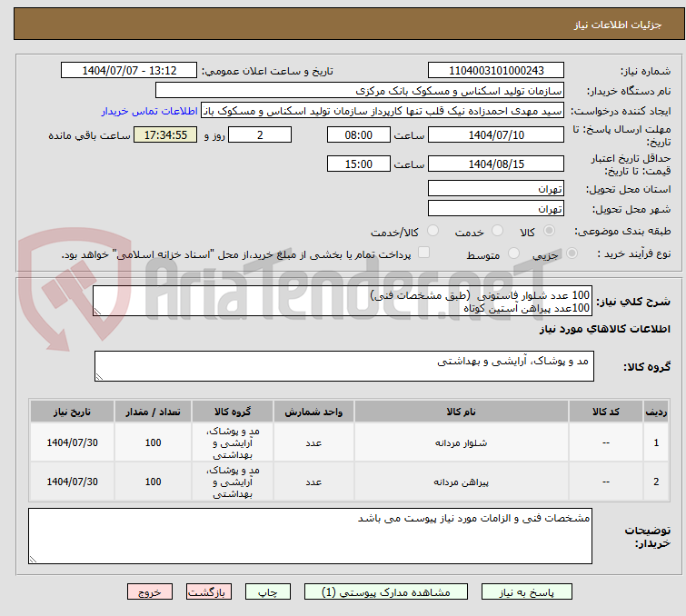Image resolution: width=686 pixels, height=616 pixels.
Task: Click date 1404/07/30 in شلوار مردانه row
Action: tap(72, 442)
